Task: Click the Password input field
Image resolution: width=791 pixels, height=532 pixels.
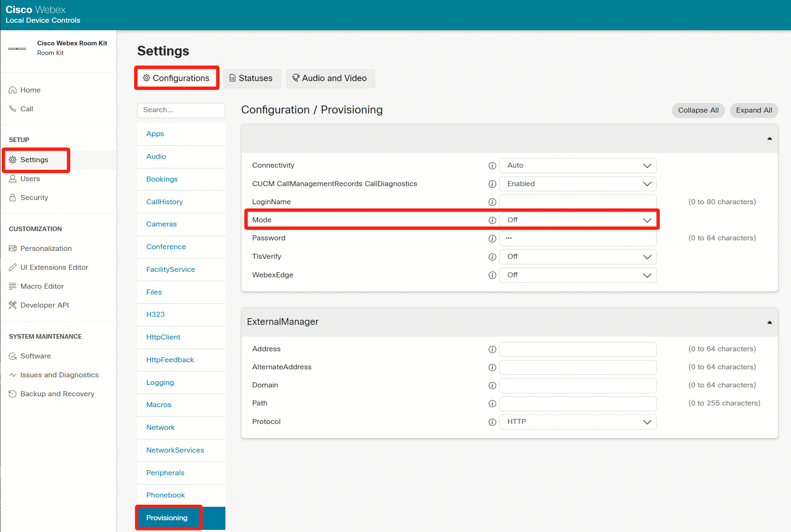Action: pos(578,239)
